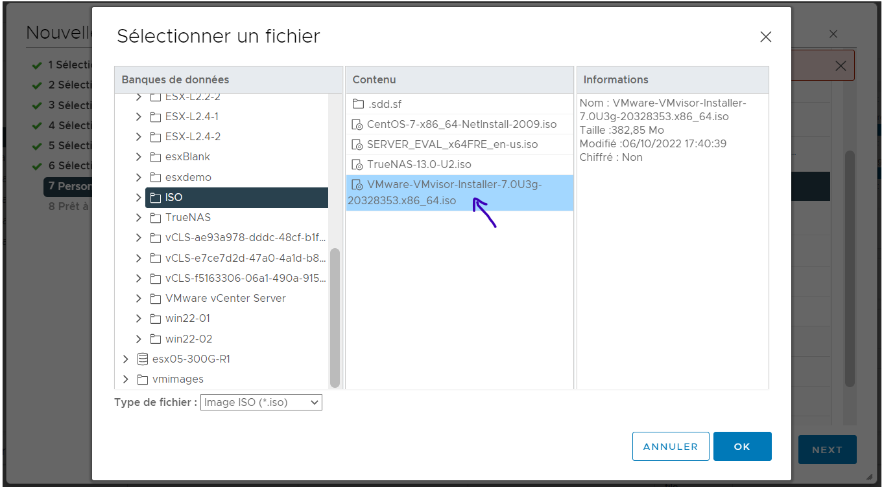Click folder icon of VMware vCenter Server

tap(155, 298)
